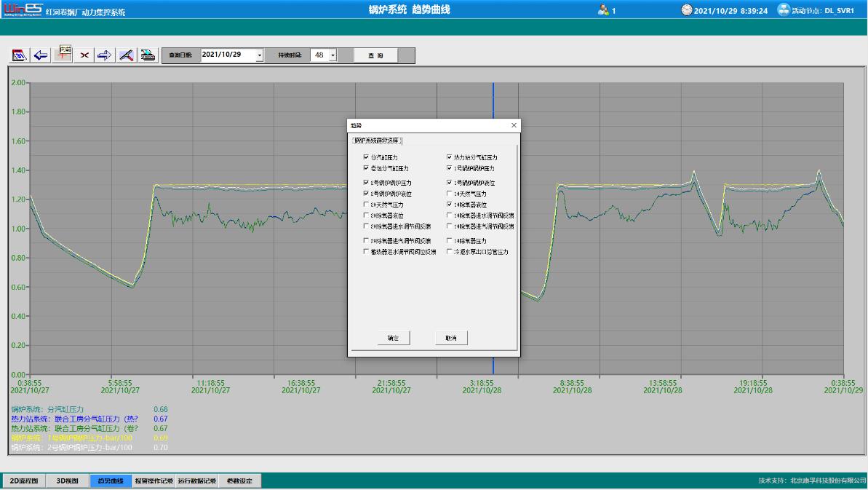Switch to the 报警操作记录 tab

154,481
